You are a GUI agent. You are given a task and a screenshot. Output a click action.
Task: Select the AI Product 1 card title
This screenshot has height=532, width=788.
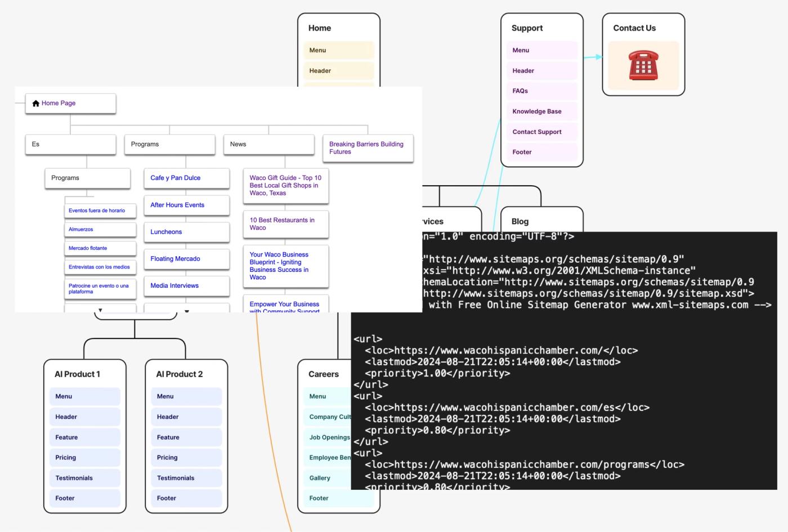(x=77, y=374)
